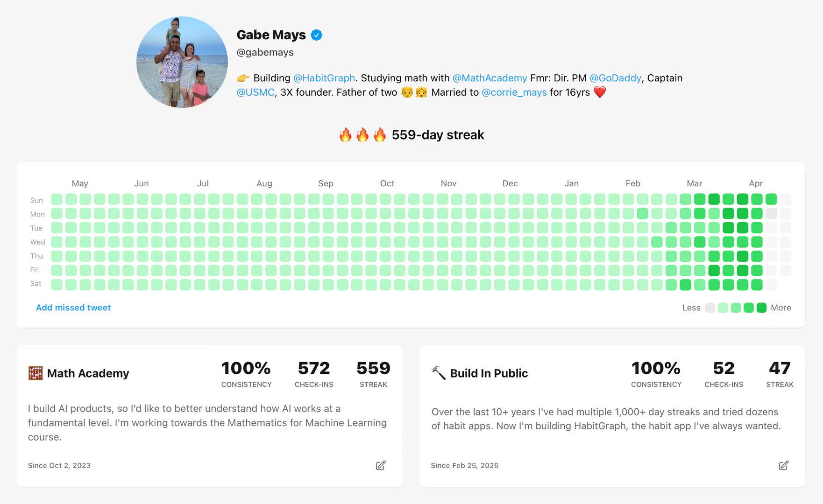Click the gray legend swatch next to Less

point(710,308)
